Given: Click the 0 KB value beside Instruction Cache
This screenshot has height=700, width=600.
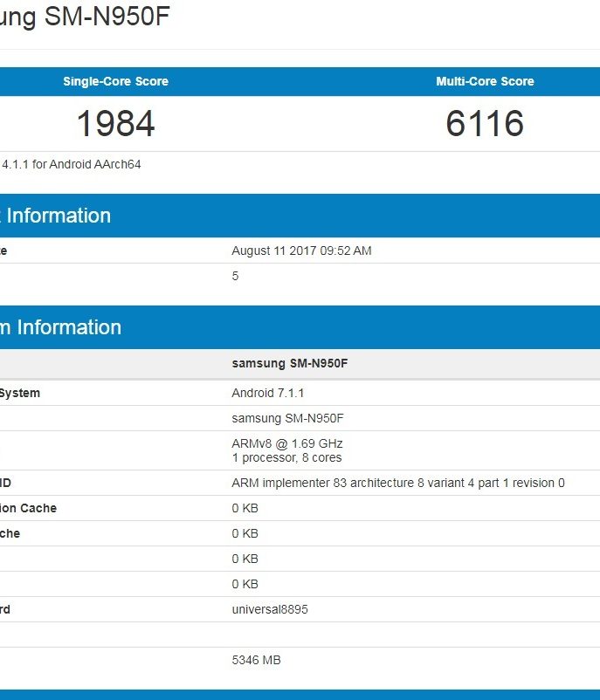Looking at the screenshot, I should [245, 508].
